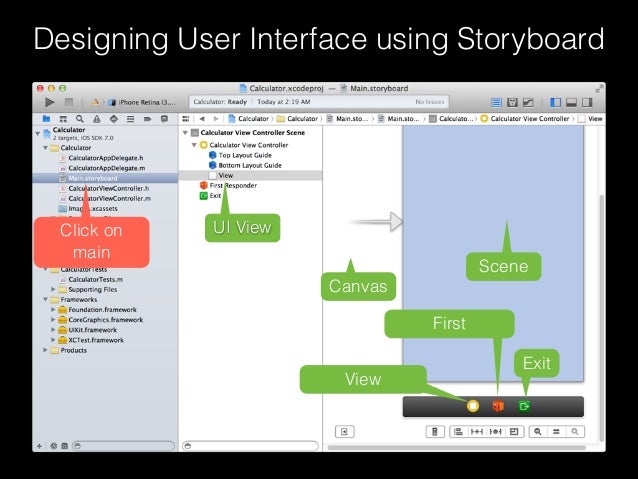Switch to the Version editor
Image resolution: width=638 pixels, height=479 pixels.
[x=528, y=102]
